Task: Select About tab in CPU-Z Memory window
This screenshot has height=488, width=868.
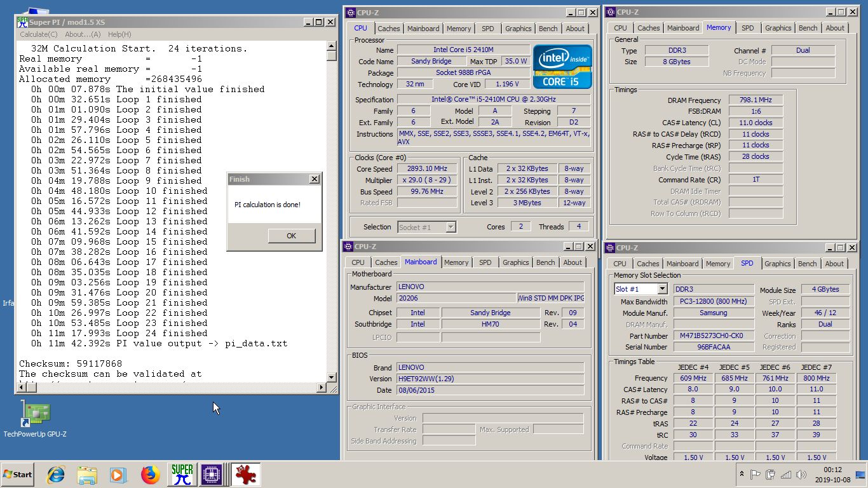Action: point(835,28)
